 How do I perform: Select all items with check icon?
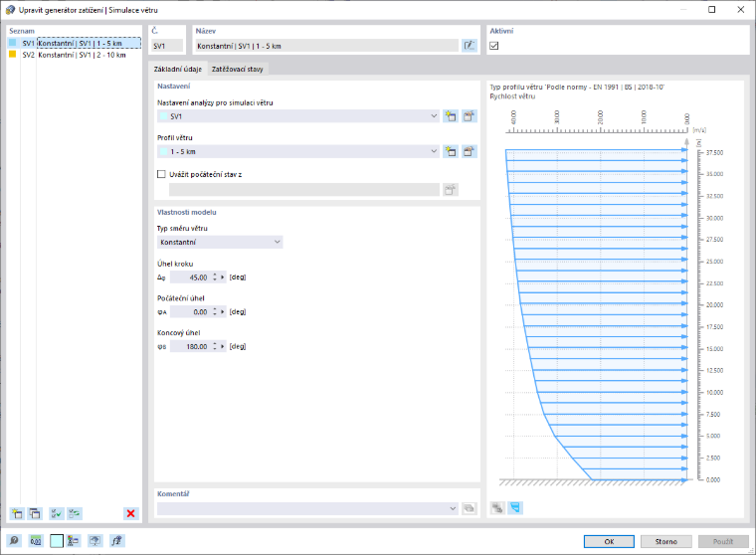tap(57, 513)
